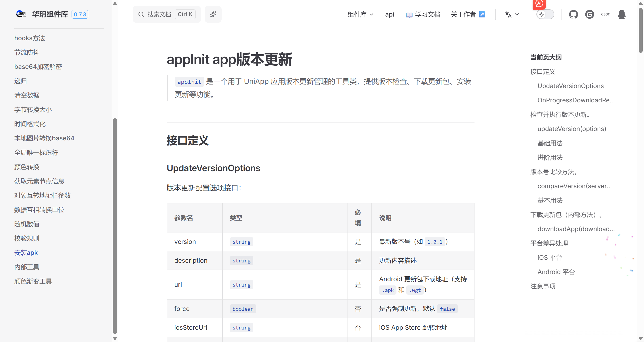
Task: Click the translate language icon
Action: tap(508, 14)
